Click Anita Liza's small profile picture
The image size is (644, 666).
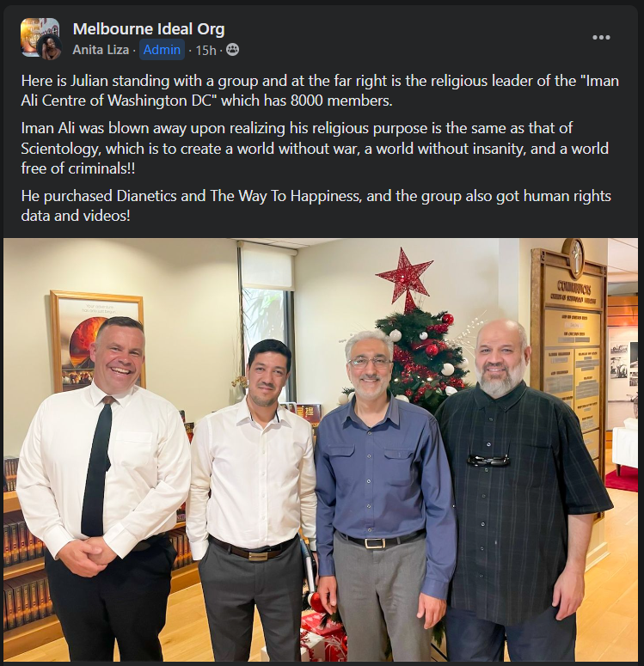point(50,48)
